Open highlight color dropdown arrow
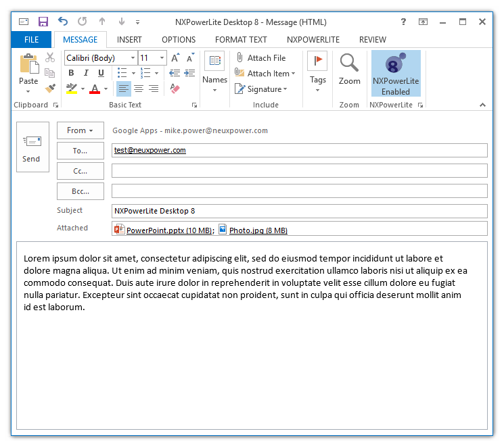Image resolution: width=504 pixels, height=446 pixels. pos(83,89)
